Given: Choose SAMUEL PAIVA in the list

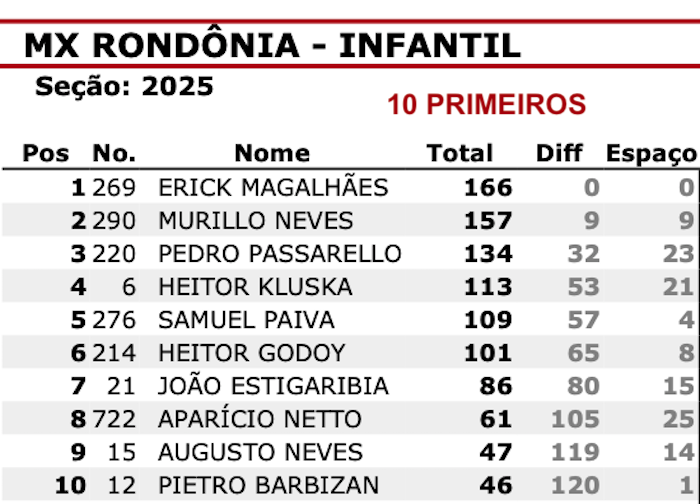Looking at the screenshot, I should (x=247, y=320).
